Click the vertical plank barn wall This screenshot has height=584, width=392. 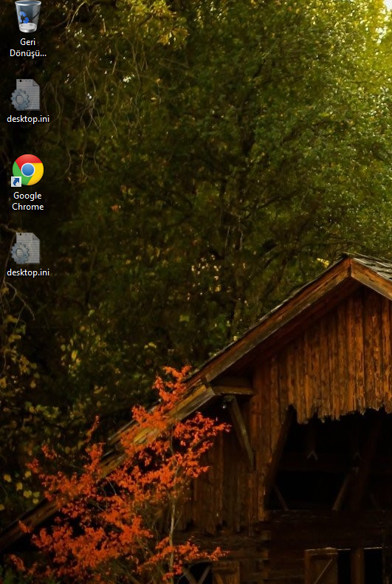pyautogui.click(x=335, y=354)
